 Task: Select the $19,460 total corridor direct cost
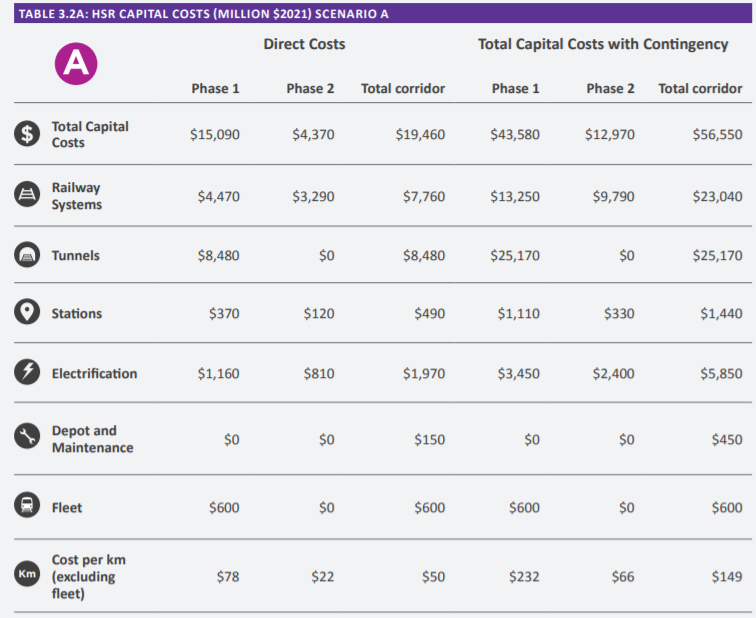[421, 135]
